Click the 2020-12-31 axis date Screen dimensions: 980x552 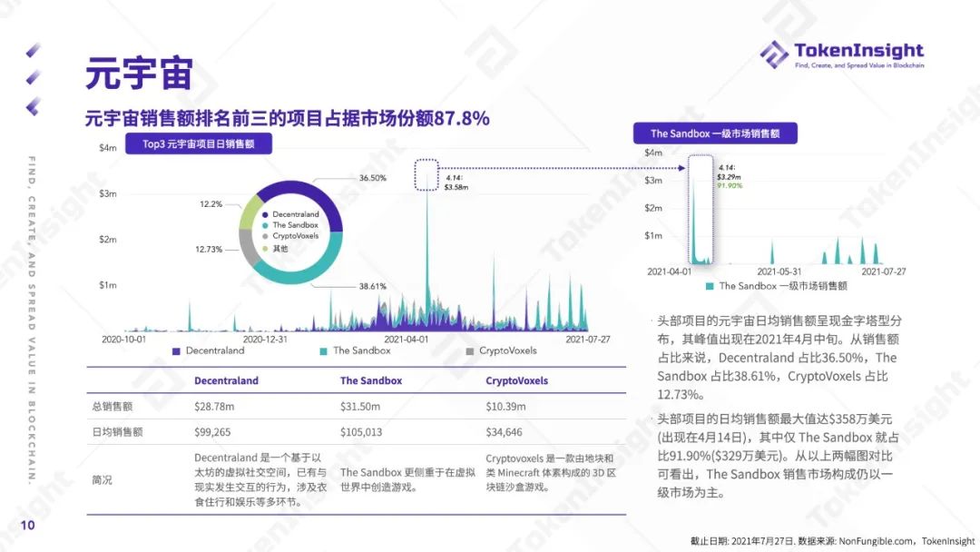coord(265,339)
